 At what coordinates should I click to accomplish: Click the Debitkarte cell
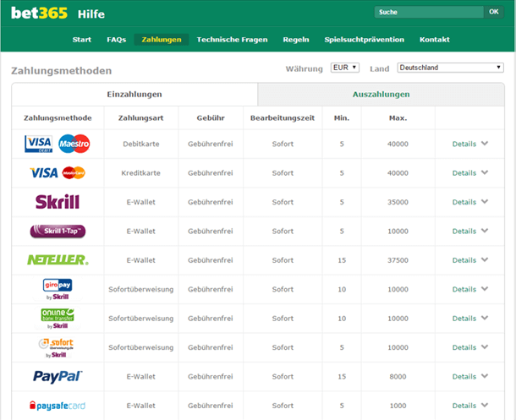[141, 144]
